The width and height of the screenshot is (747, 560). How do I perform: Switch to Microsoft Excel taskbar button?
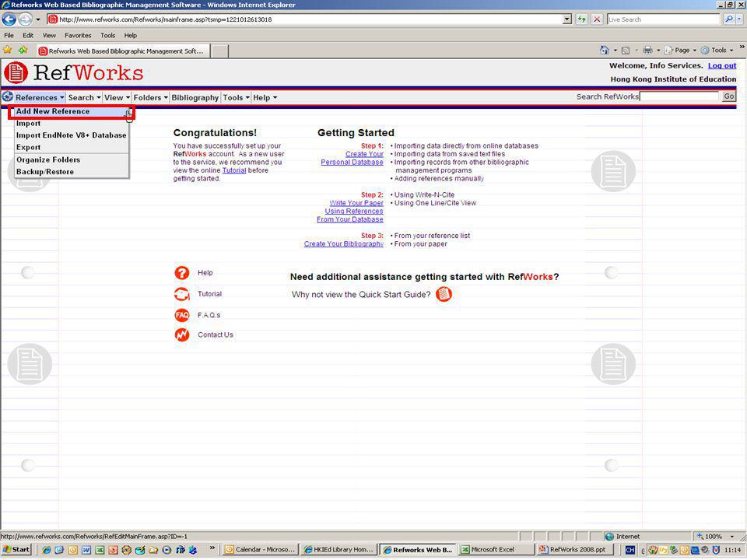[x=496, y=550]
